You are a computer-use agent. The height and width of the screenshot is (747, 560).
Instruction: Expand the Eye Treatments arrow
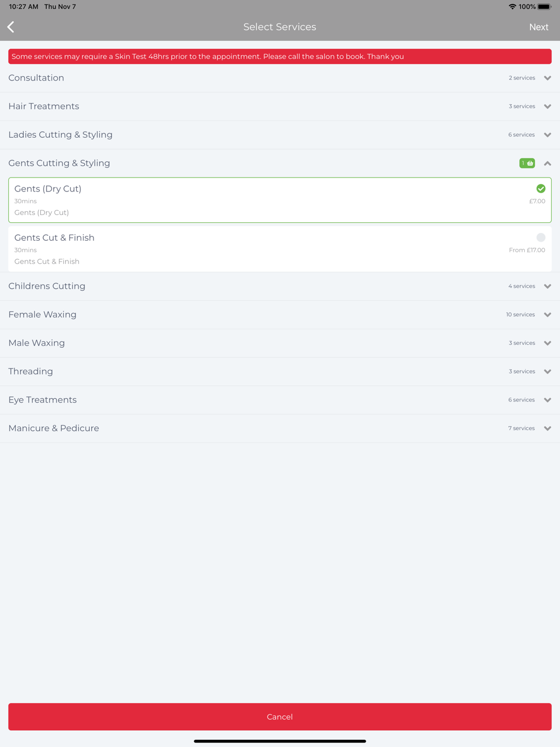click(548, 400)
